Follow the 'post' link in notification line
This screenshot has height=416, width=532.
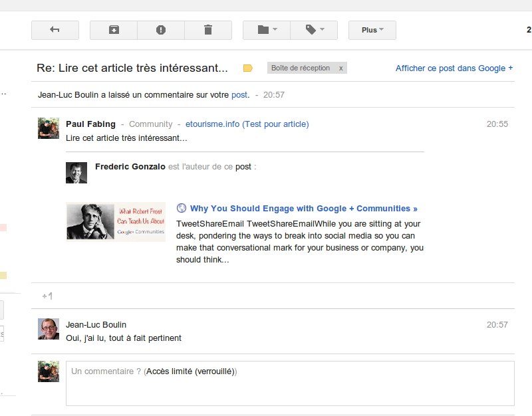(239, 95)
